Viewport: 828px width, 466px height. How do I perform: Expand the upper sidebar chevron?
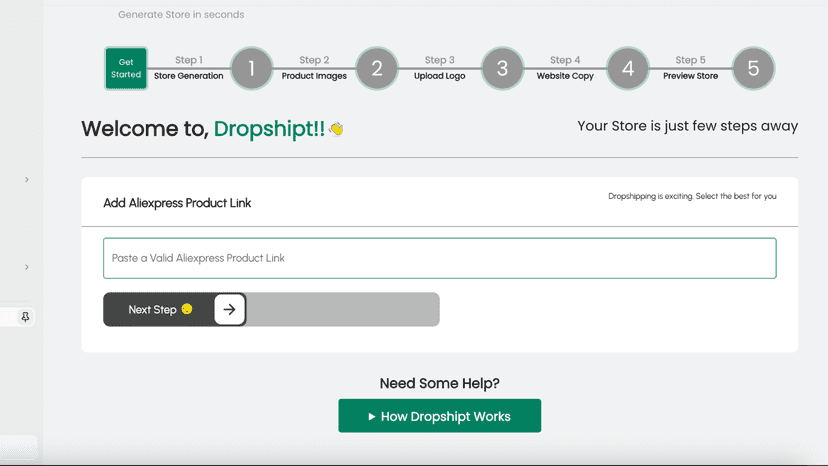[26, 180]
